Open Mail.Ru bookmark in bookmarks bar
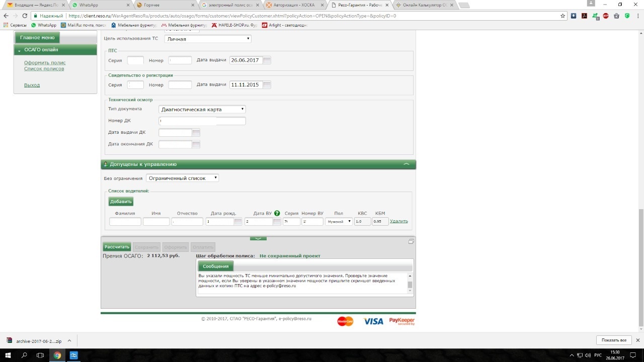The image size is (644, 362). click(84, 25)
